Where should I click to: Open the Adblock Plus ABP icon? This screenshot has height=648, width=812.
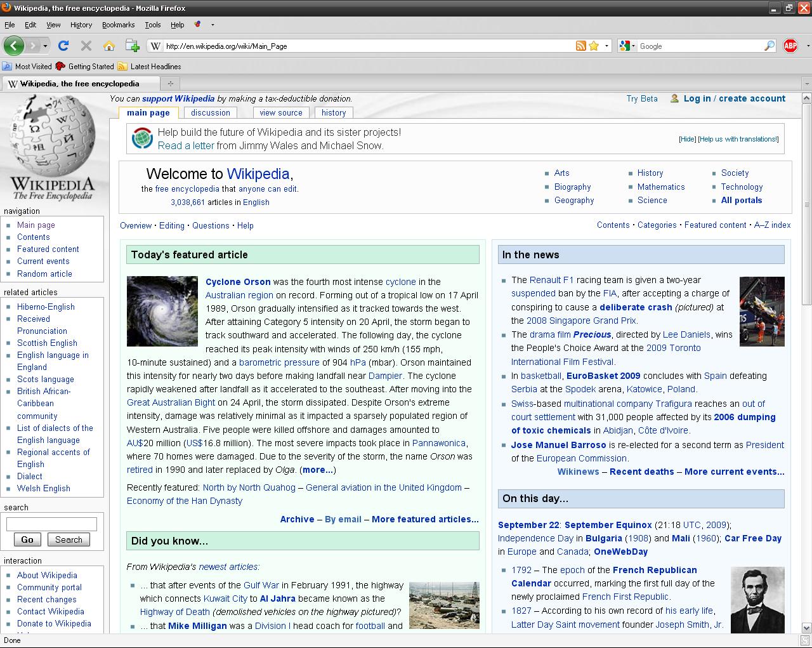coord(790,46)
